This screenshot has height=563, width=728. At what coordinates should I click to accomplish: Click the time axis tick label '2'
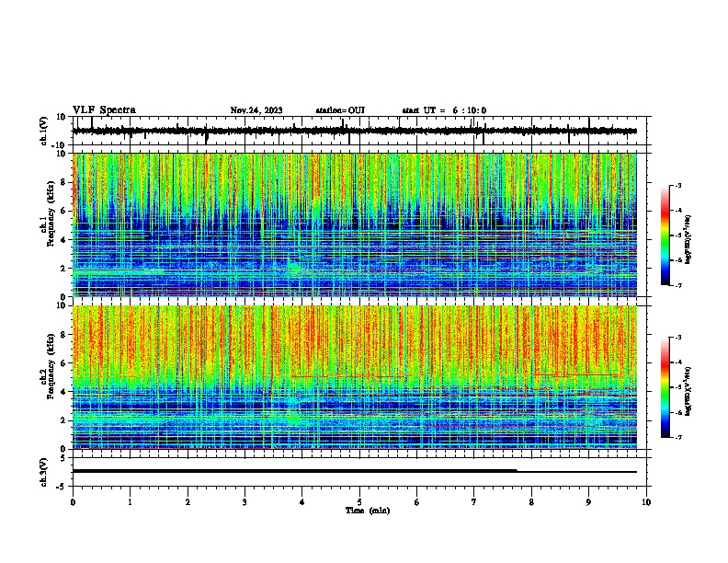[188, 502]
